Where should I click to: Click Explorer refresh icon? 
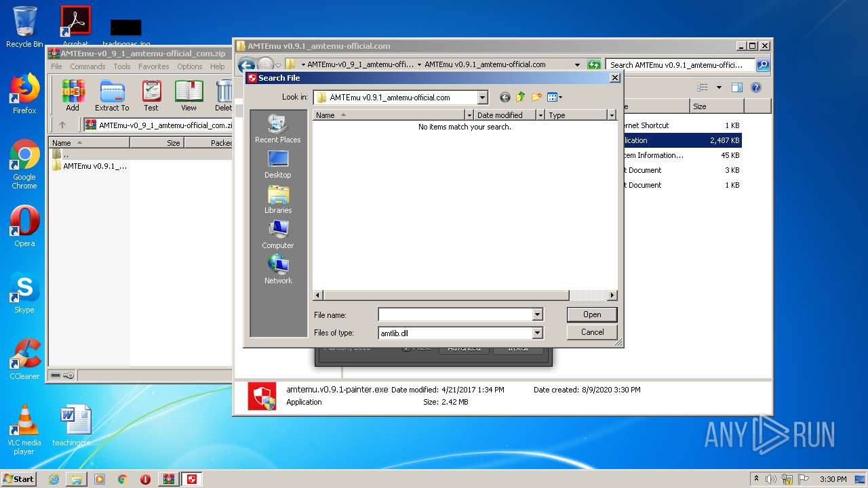[x=594, y=65]
